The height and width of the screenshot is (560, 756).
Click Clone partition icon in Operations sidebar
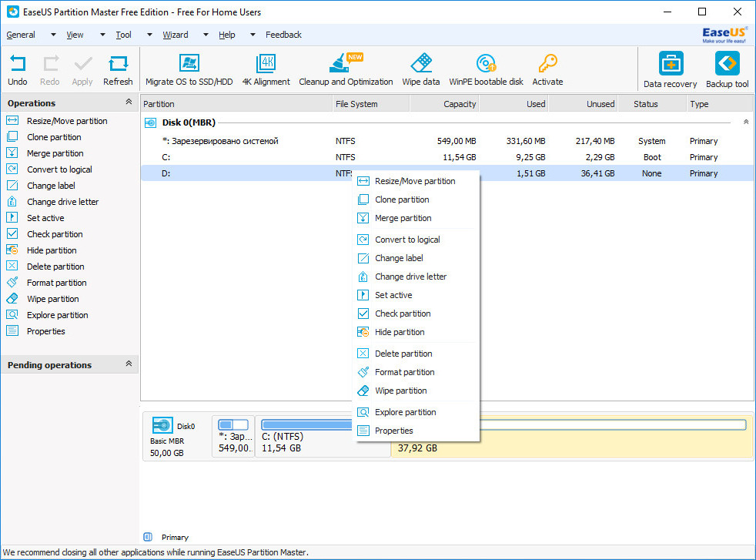tap(12, 137)
